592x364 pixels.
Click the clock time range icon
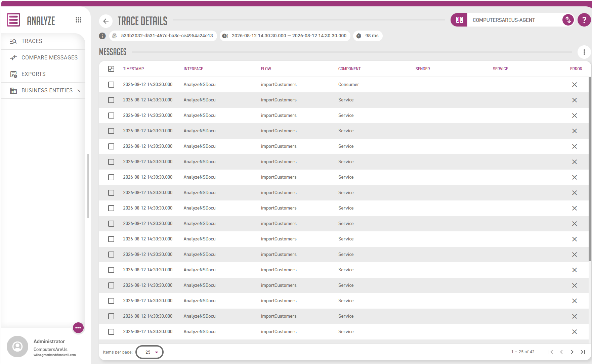tap(225, 36)
